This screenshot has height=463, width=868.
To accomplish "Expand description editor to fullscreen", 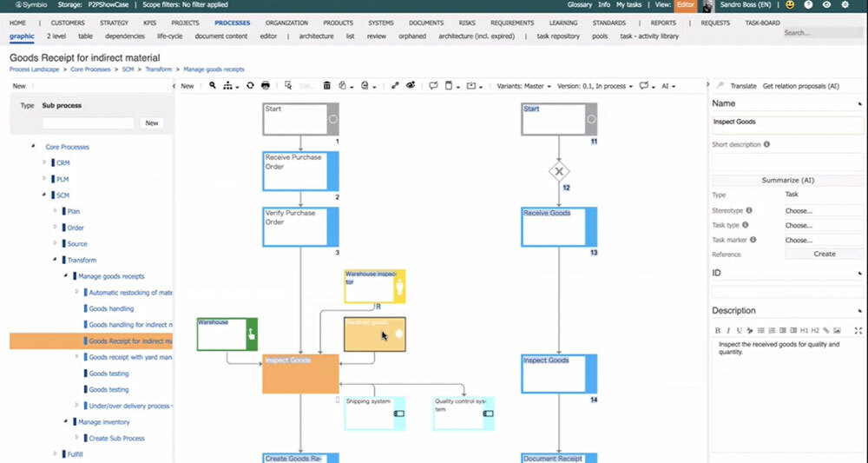I will [x=858, y=331].
